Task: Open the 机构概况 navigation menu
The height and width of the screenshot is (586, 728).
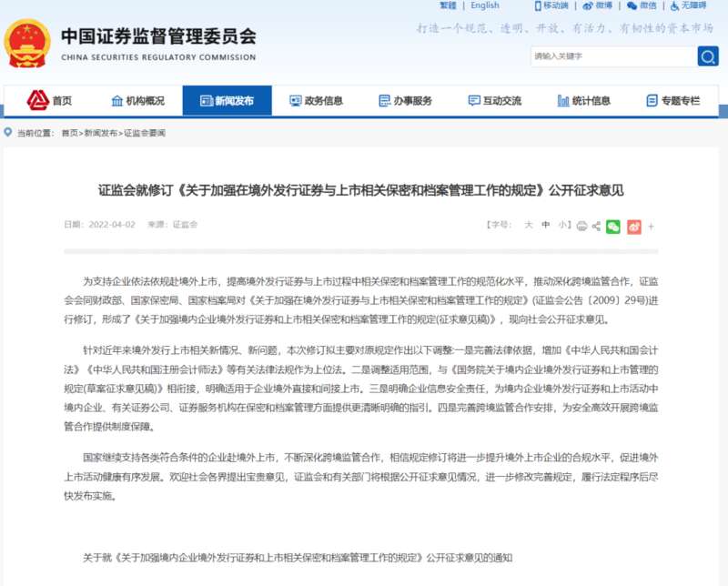Action: (137, 101)
